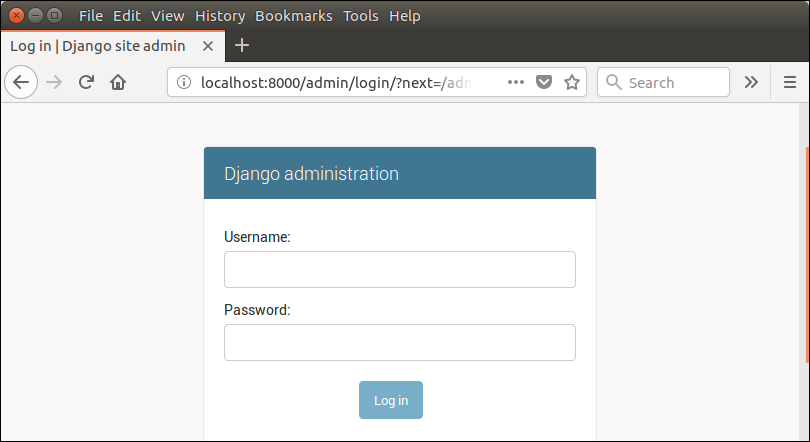This screenshot has width=810, height=442.
Task: Click the Forward navigation arrow
Action: pos(55,83)
